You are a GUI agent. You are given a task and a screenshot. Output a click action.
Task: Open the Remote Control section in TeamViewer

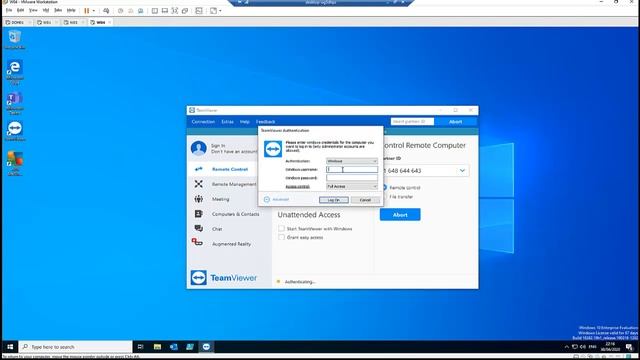(229, 169)
